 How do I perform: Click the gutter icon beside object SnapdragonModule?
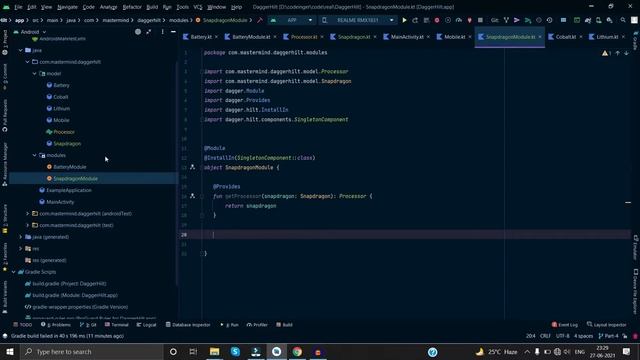pyautogui.click(x=192, y=167)
